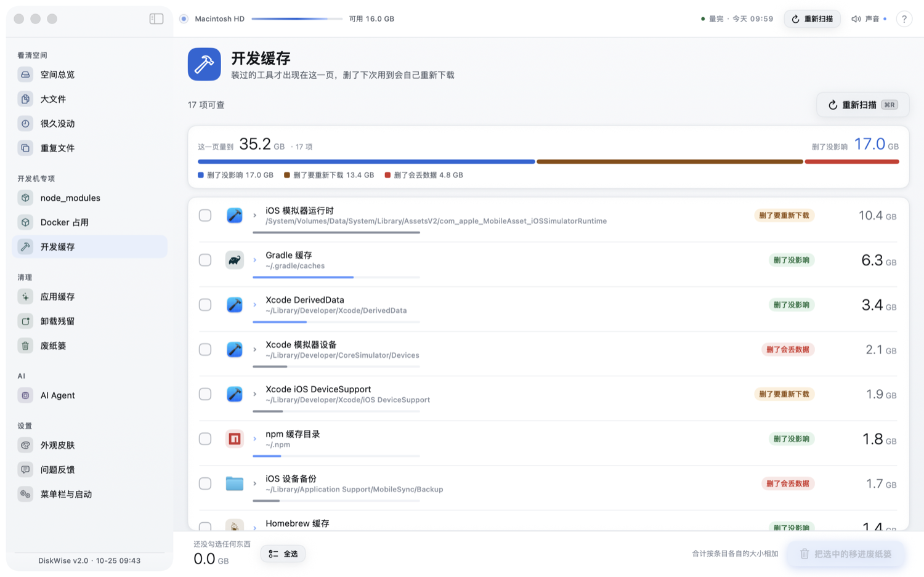Expand the iOS 模拟器运行时 row chevron
924x577 pixels.
(254, 216)
